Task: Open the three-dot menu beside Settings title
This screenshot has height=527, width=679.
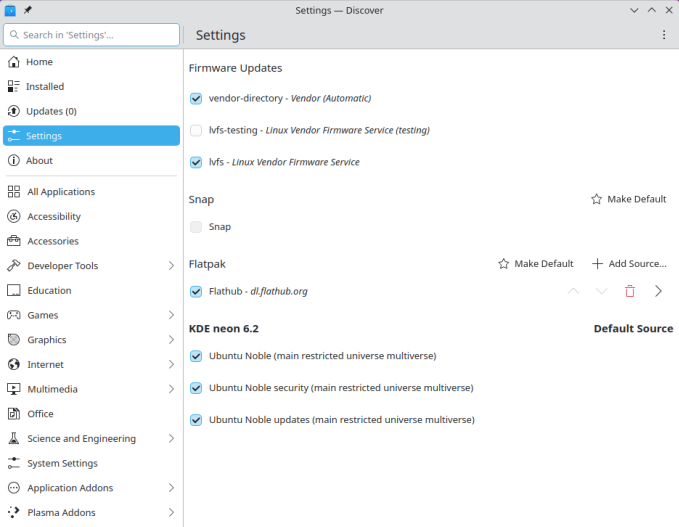Action: (x=663, y=35)
